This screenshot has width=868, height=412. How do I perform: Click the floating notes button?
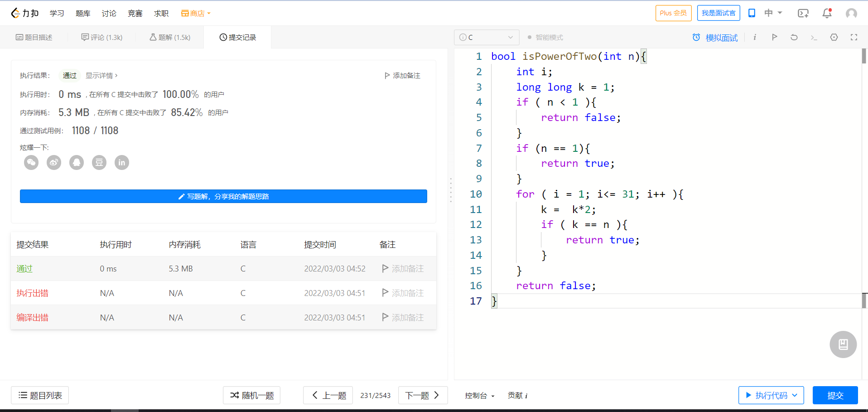(x=843, y=344)
